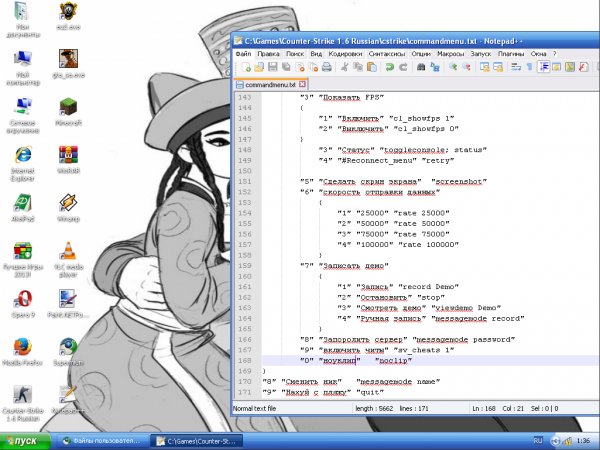Click RU language indicator in tray

click(536, 440)
